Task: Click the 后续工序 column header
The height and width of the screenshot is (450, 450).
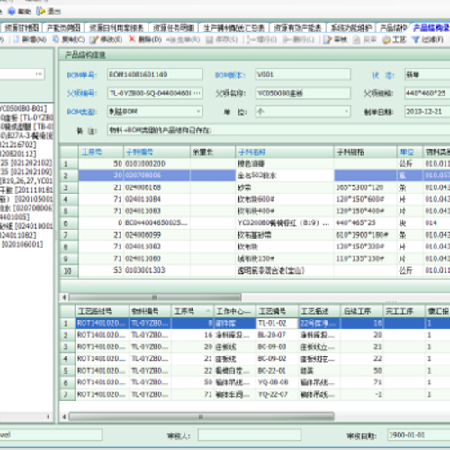Action: (x=362, y=311)
